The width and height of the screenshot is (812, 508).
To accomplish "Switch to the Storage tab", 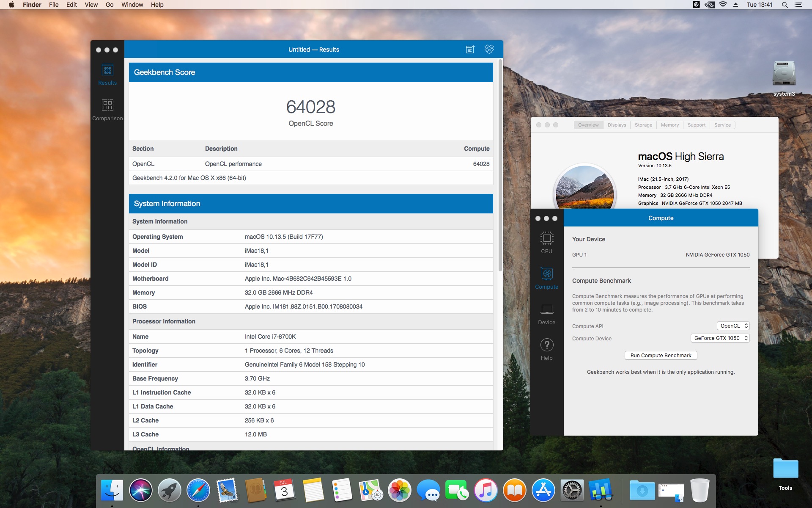I will point(643,125).
